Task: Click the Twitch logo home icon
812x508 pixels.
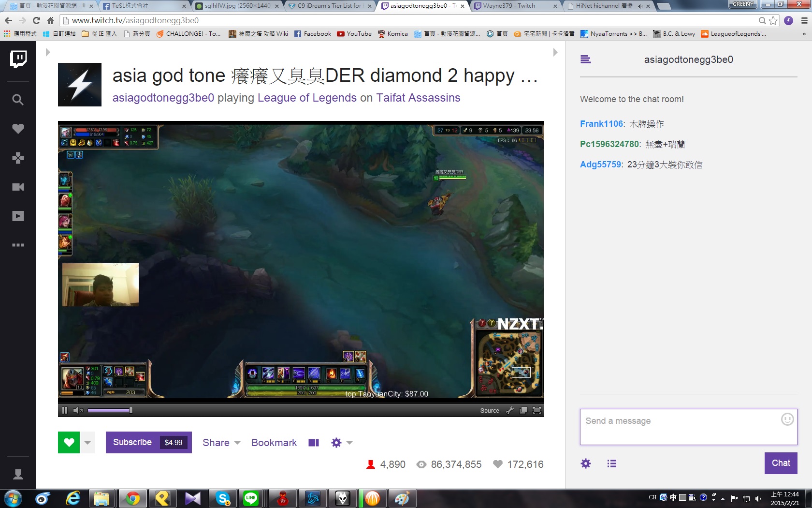Action: [x=18, y=59]
